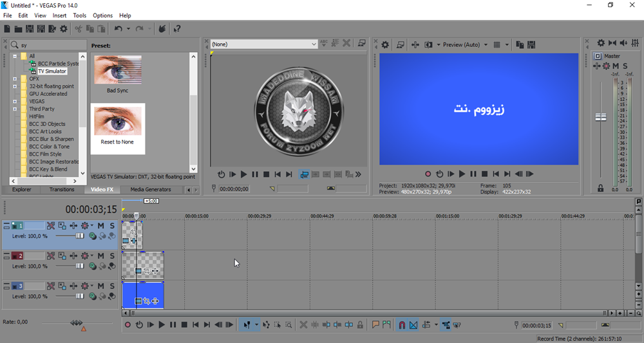Insert a region on timeline
This screenshot has height=343, width=644.
386,325
